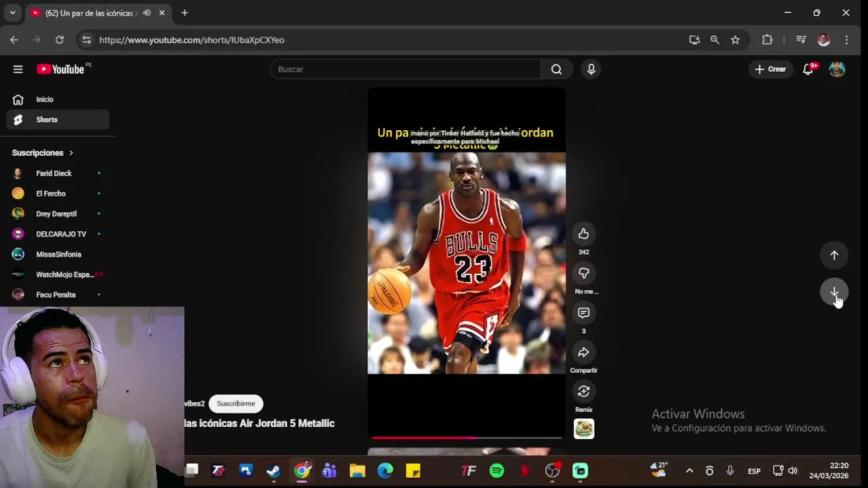The width and height of the screenshot is (868, 488).
Task: Open Spotify from the taskbar
Action: (x=497, y=471)
